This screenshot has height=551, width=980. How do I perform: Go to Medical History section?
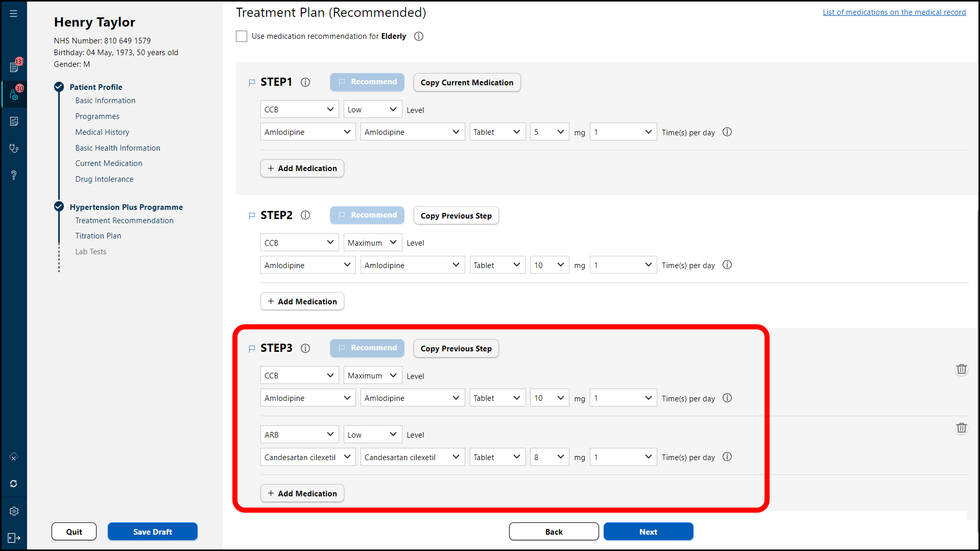[102, 132]
